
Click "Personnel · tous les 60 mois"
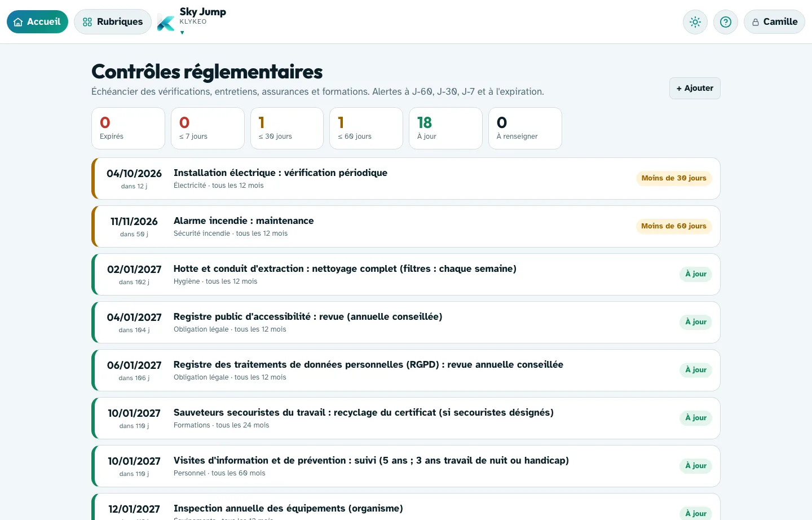219,473
